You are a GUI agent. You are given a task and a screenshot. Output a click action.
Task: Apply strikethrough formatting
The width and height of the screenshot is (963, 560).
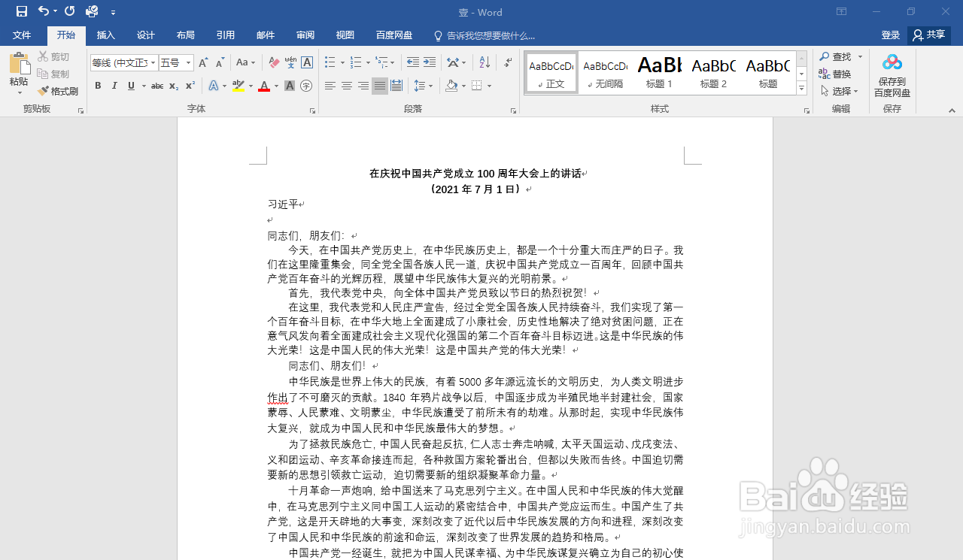tap(157, 86)
